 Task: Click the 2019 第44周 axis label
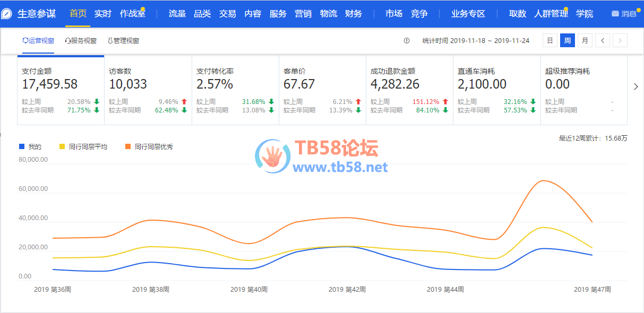[445, 290]
